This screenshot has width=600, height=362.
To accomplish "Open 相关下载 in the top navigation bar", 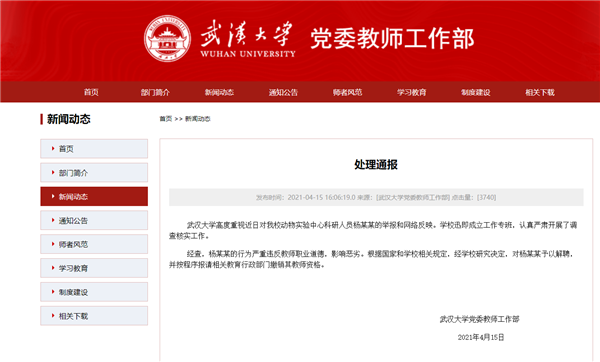I will (x=540, y=92).
